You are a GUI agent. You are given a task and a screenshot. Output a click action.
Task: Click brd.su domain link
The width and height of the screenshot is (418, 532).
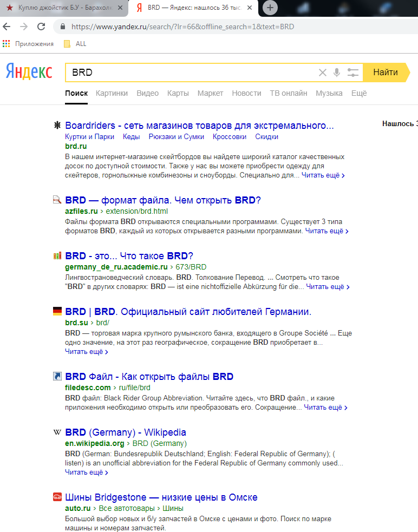[76, 323]
